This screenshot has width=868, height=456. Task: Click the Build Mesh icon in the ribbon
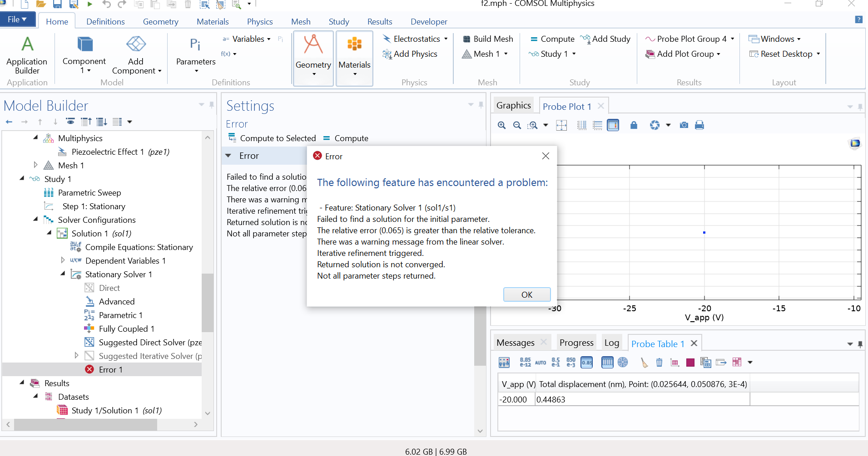point(466,39)
